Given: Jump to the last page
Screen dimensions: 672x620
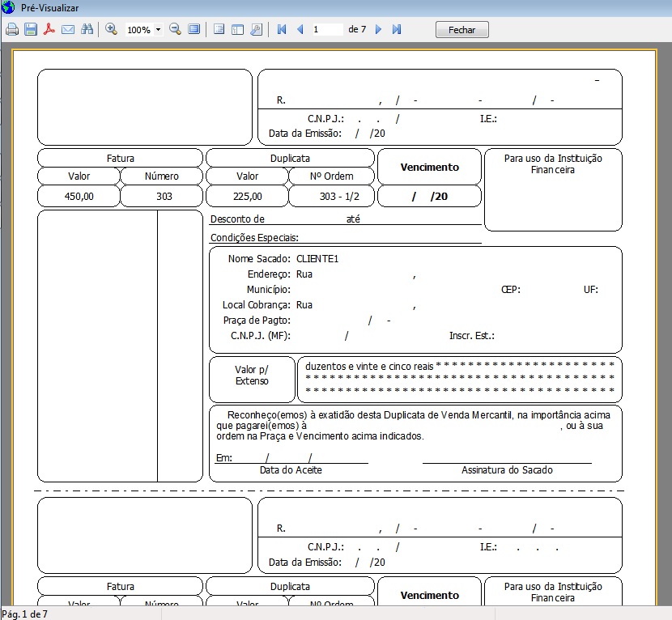Looking at the screenshot, I should point(397,29).
